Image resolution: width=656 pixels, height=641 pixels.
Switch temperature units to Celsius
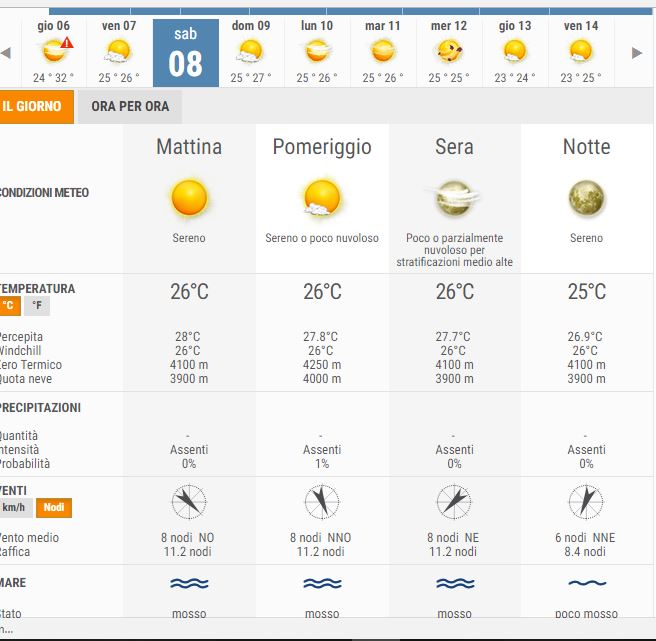pyautogui.click(x=9, y=306)
